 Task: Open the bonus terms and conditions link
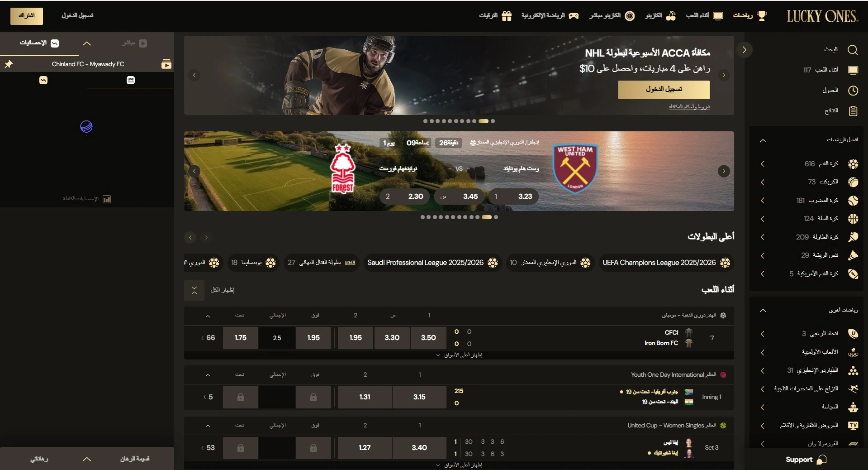click(689, 107)
